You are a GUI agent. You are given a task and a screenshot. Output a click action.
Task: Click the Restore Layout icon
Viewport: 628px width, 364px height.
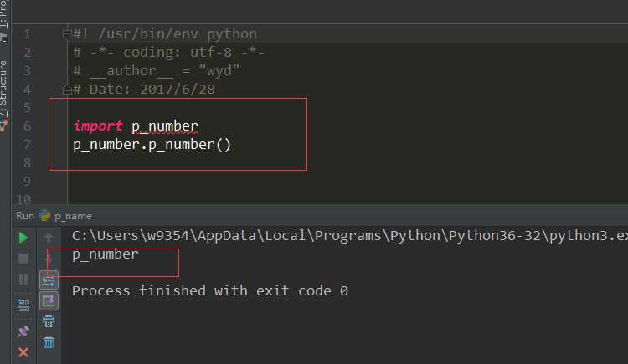pyautogui.click(x=23, y=305)
